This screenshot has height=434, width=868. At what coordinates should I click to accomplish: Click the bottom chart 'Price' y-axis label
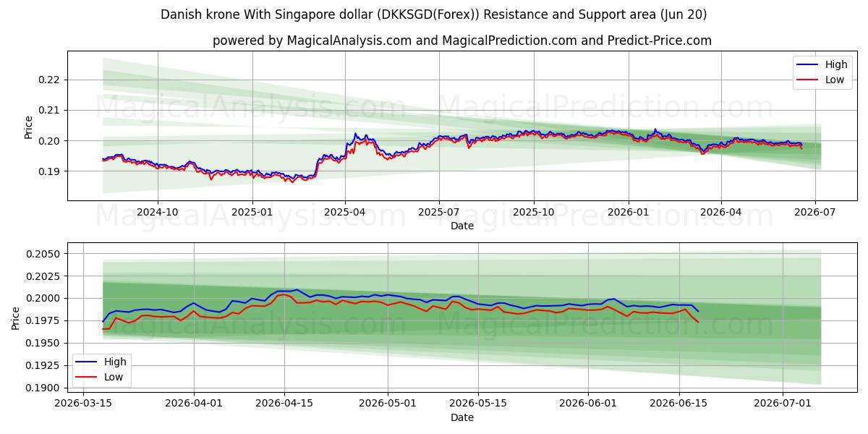[x=16, y=318]
